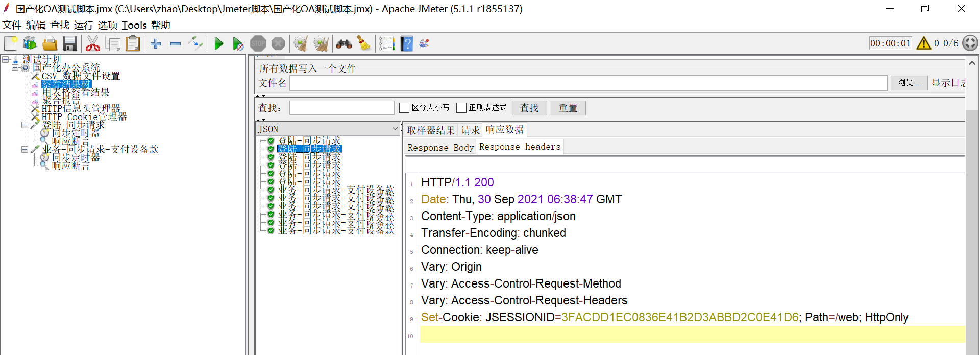Click the results panel scroll-up arrow

pos(972,63)
